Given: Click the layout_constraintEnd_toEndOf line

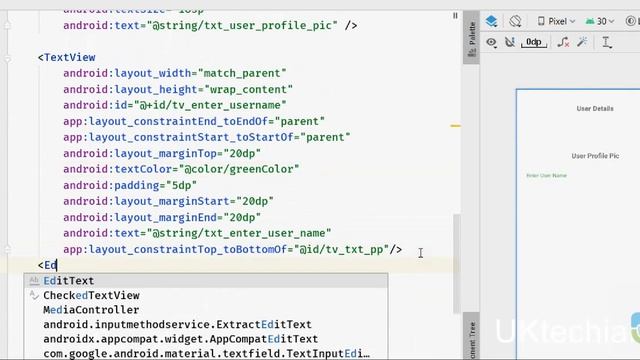Looking at the screenshot, I should point(194,121).
